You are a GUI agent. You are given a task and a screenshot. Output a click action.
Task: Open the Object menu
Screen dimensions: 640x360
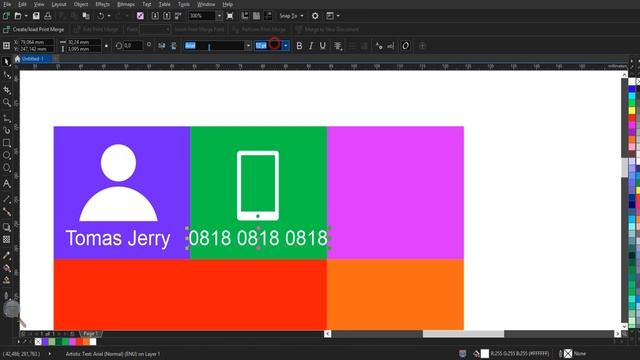[x=80, y=4]
